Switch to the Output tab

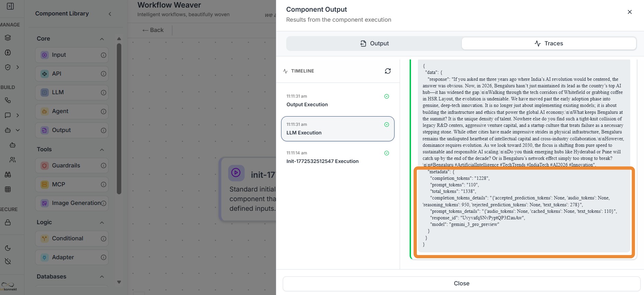point(374,43)
